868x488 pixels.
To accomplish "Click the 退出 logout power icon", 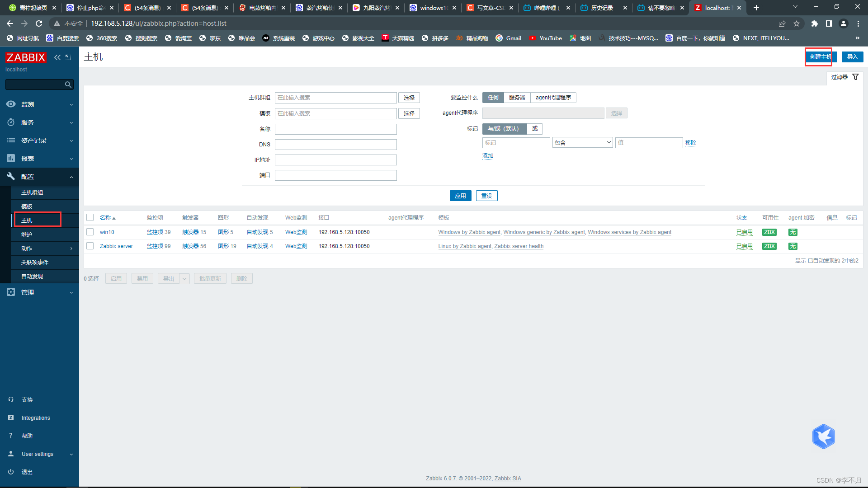I will 11,472.
